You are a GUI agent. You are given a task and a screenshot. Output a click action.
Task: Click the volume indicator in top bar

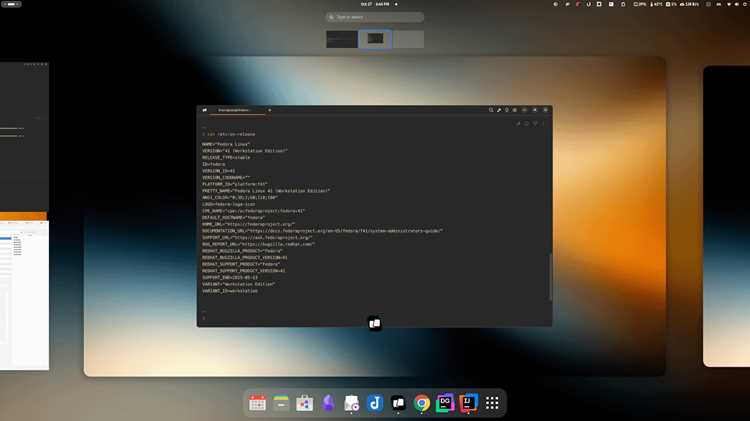coord(737,4)
